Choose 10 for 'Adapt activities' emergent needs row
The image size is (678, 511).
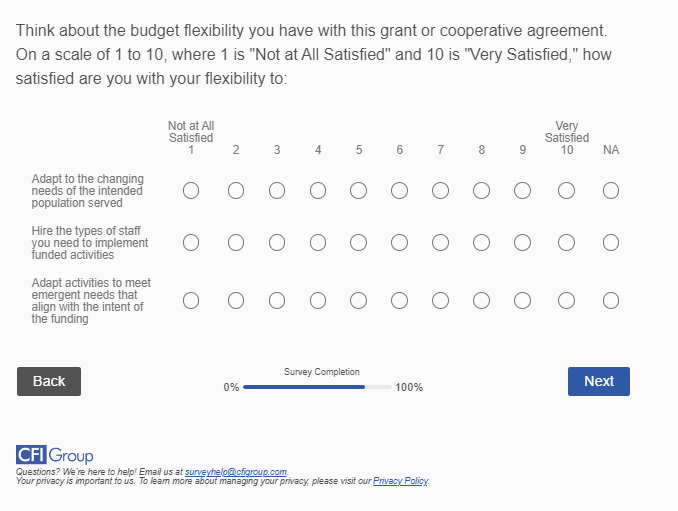click(566, 300)
